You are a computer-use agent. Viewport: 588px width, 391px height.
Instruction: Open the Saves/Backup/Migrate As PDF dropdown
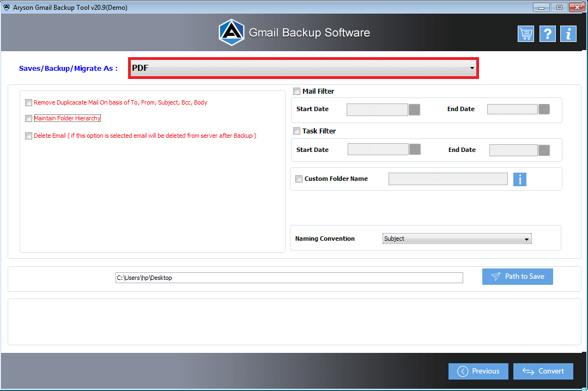[304, 68]
